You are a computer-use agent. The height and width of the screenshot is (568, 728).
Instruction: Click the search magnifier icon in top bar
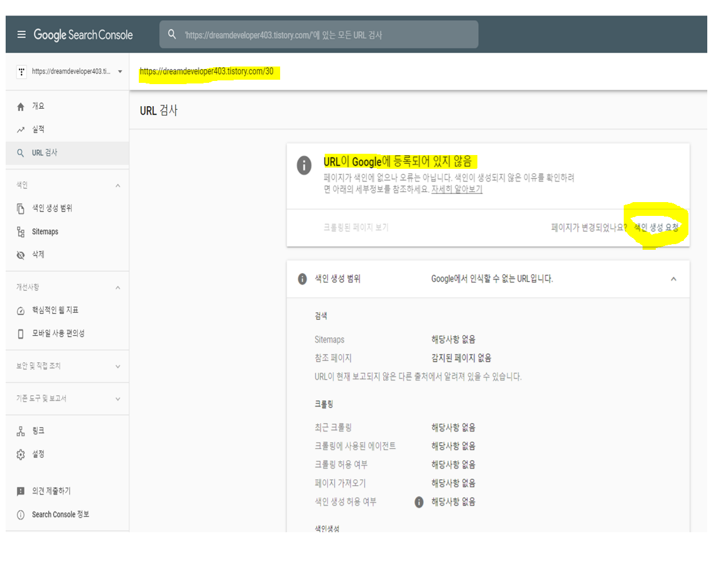point(171,35)
